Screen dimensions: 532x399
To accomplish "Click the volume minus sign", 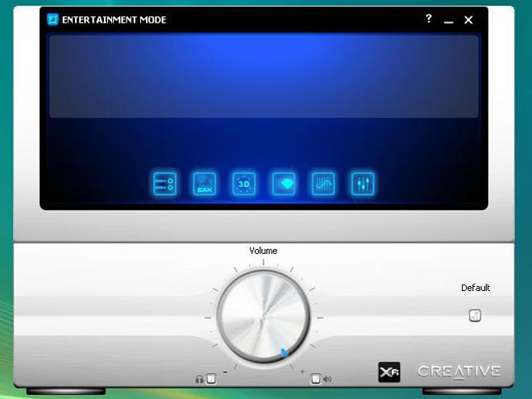I will pos(225,372).
